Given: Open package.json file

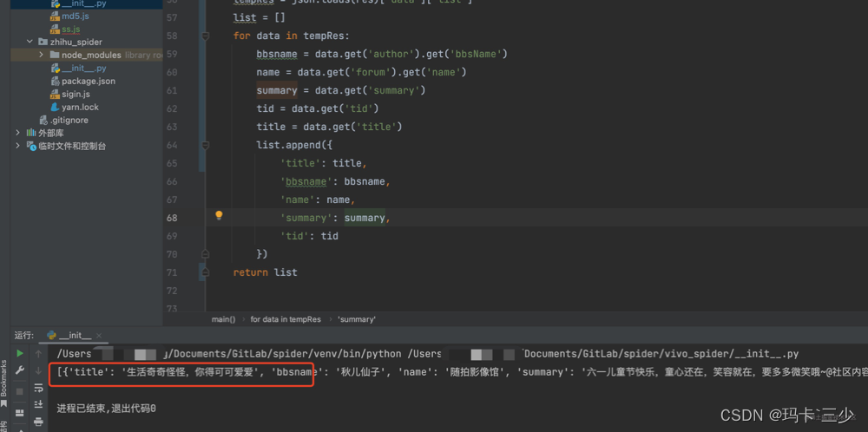Looking at the screenshot, I should pyautogui.click(x=89, y=81).
